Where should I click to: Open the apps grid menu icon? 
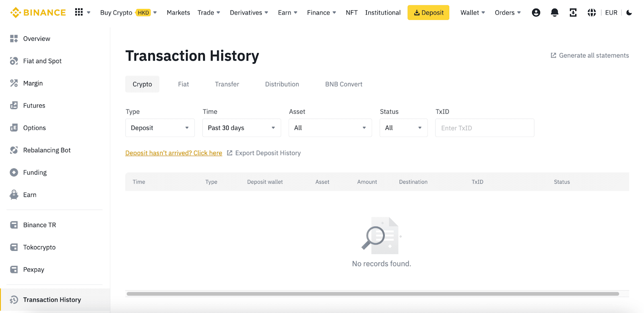pos(79,12)
